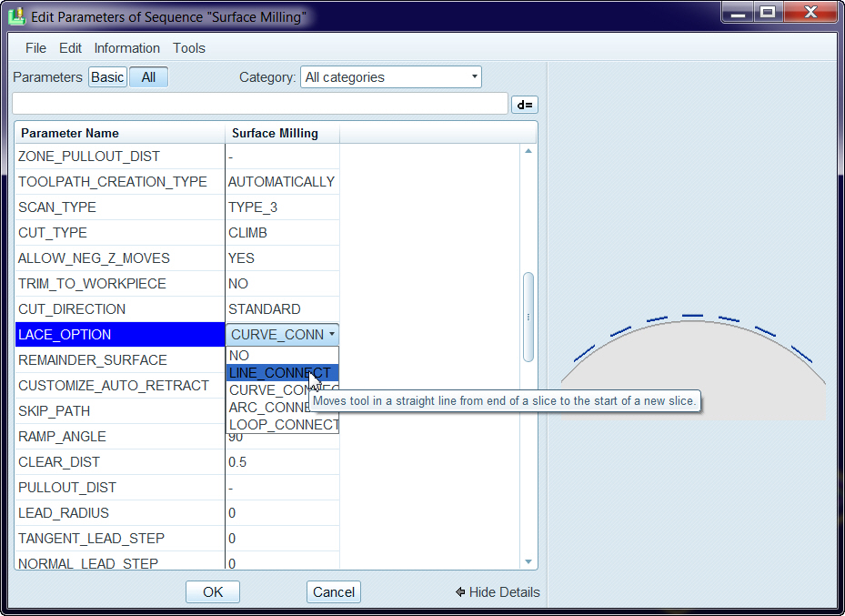Open the File menu
845x616 pixels.
pos(35,48)
